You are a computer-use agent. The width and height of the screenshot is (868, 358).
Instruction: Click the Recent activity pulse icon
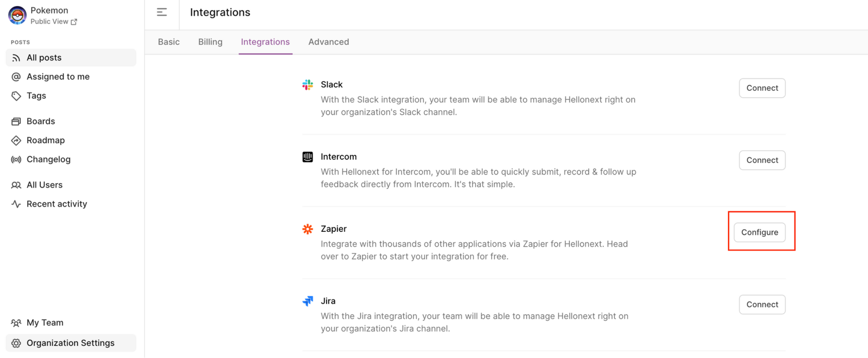tap(16, 204)
